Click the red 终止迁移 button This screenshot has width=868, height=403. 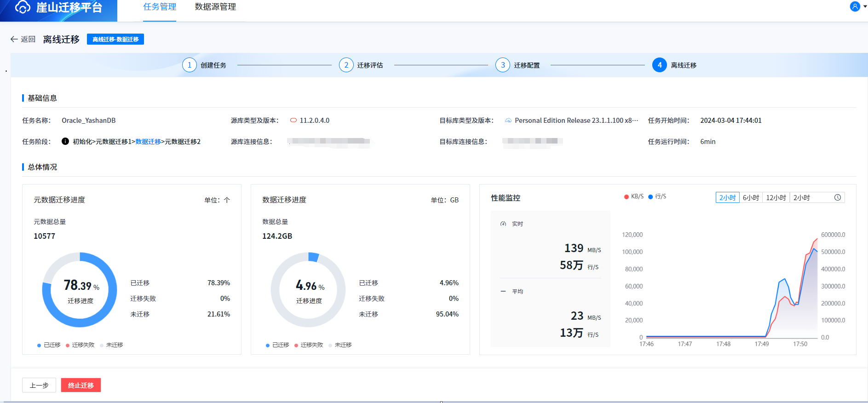coord(81,385)
